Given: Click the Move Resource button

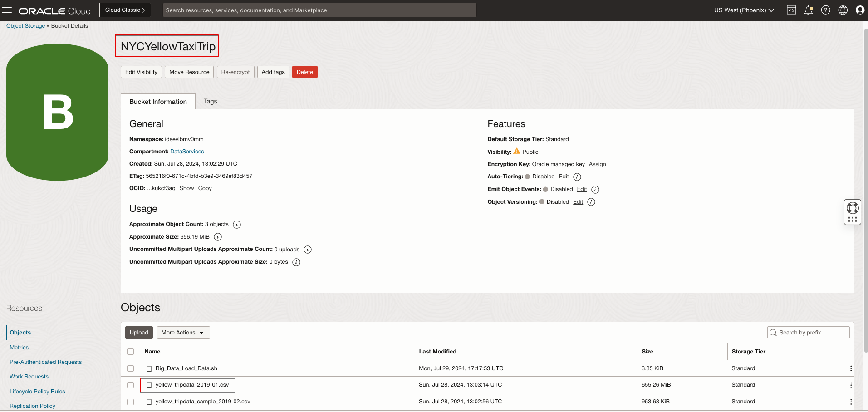Looking at the screenshot, I should [x=189, y=72].
